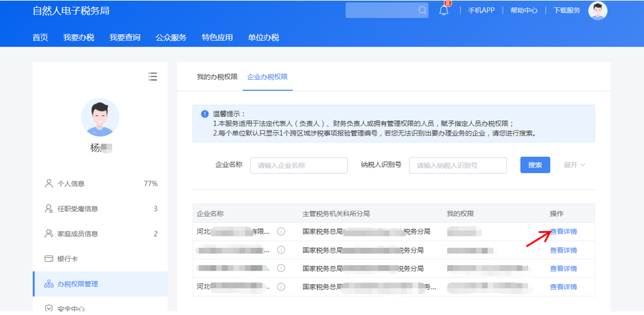Screen dimensions: 644x315
Task: Click the count 3 beside 任职受雇信息
Action: click(x=156, y=208)
